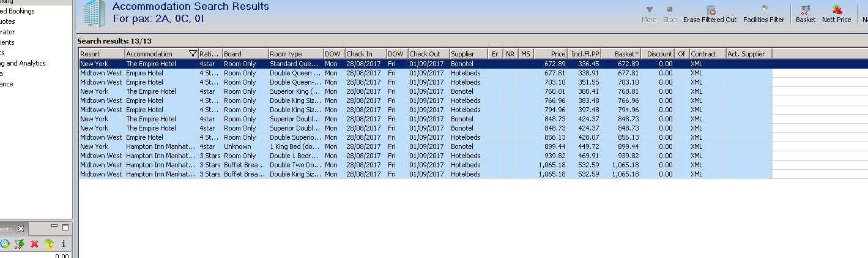Click the 'ed Bookings' sidebar item
The height and width of the screenshot is (258, 868).
pos(17,11)
